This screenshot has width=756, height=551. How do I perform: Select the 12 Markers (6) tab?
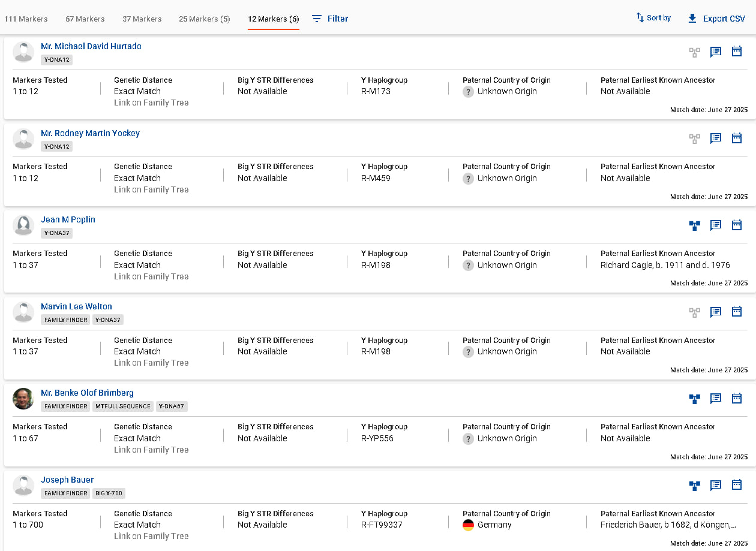coord(274,19)
